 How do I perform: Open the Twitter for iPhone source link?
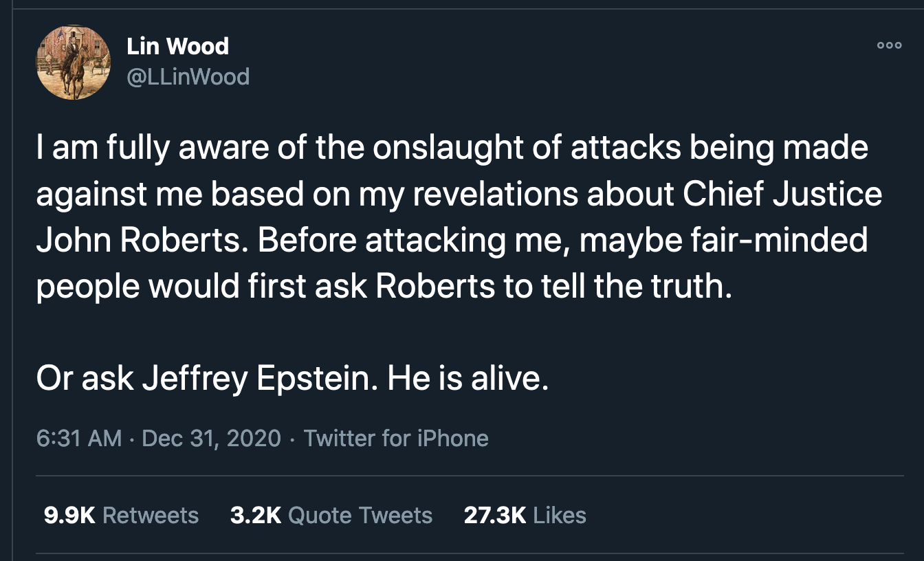tap(395, 438)
